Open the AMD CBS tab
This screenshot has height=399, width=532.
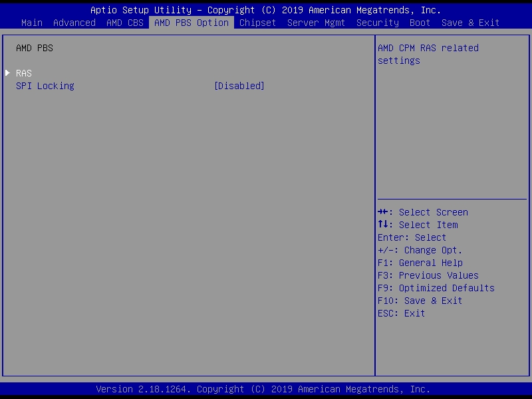[125, 23]
